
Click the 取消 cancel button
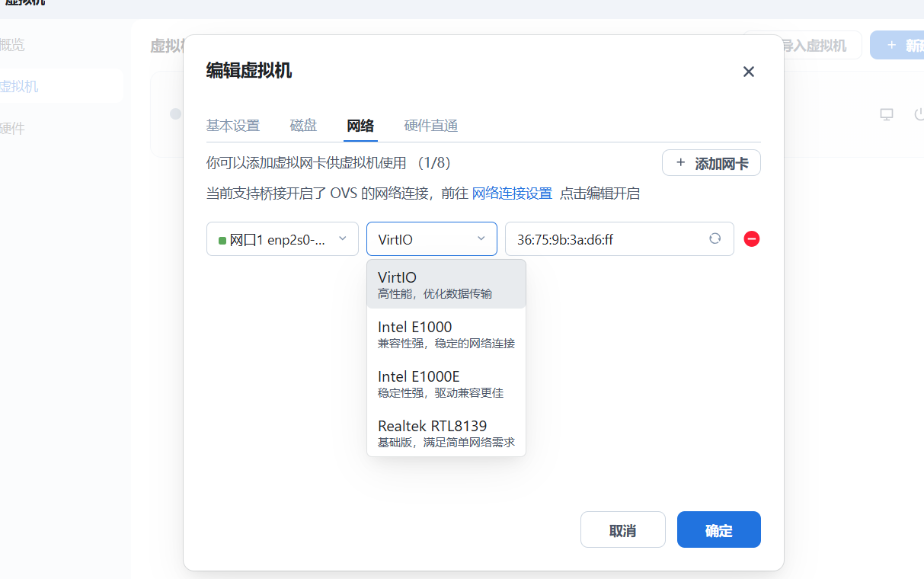pyautogui.click(x=622, y=530)
